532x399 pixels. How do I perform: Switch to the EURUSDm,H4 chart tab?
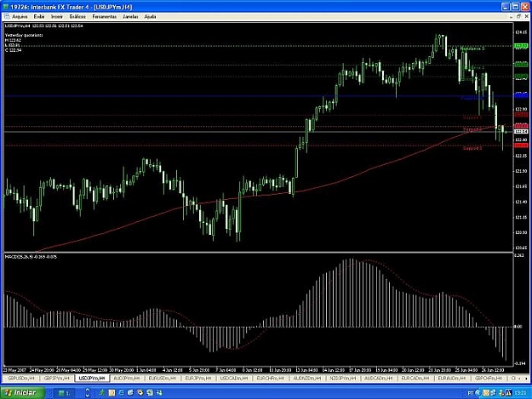click(163, 378)
